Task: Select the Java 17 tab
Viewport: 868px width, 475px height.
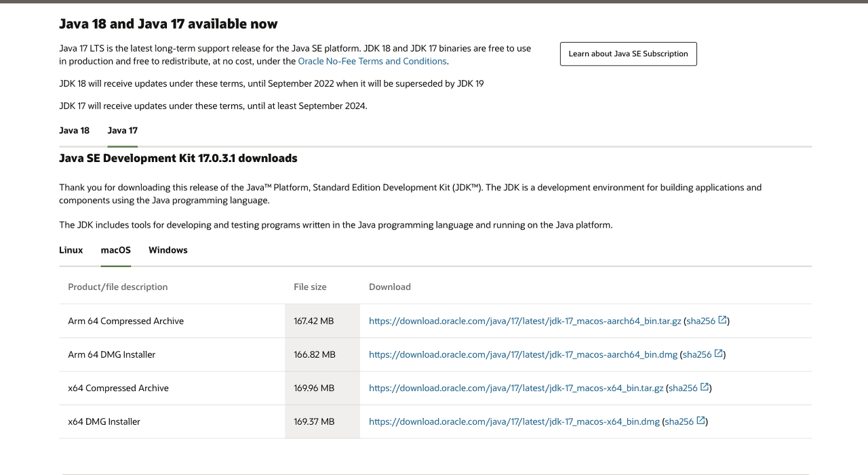Action: (x=122, y=130)
